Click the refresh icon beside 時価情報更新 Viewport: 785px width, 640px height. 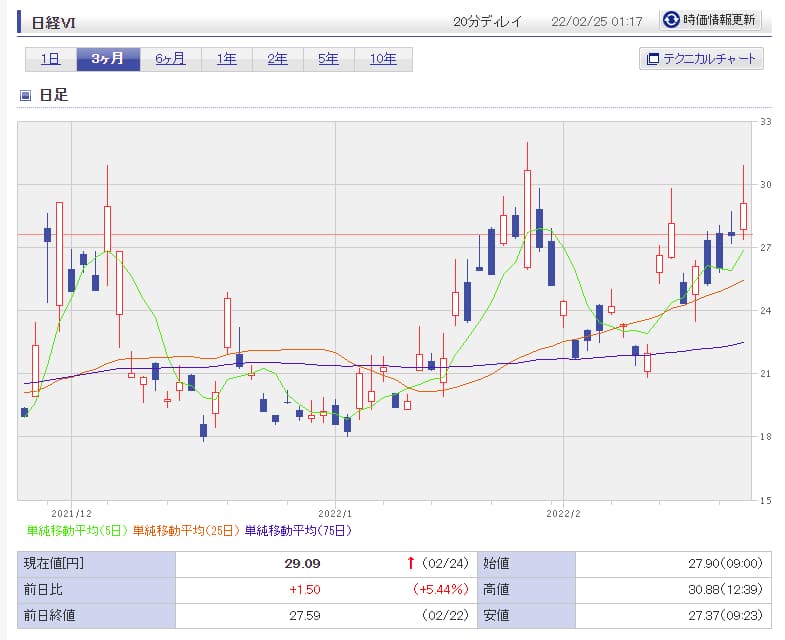(x=672, y=20)
